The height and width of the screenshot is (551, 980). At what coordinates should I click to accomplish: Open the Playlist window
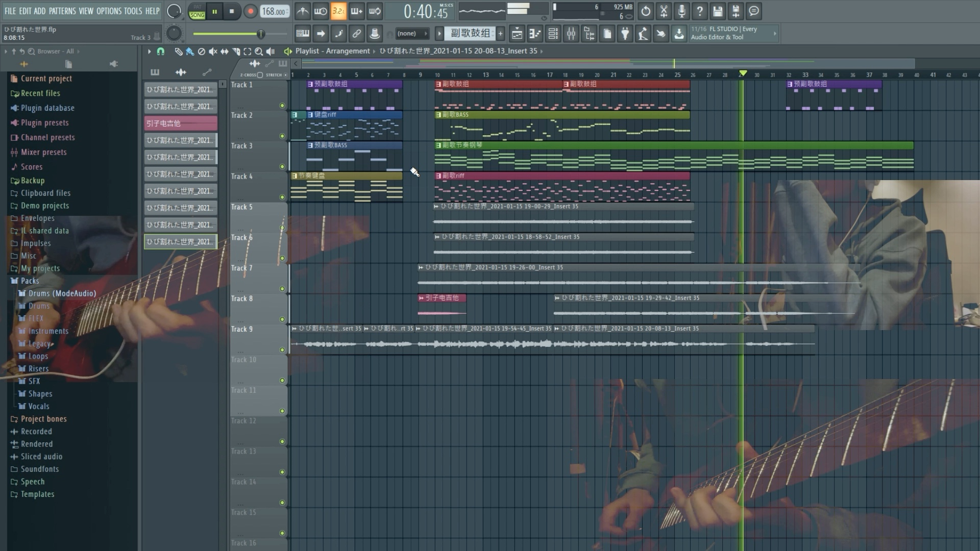click(x=517, y=34)
